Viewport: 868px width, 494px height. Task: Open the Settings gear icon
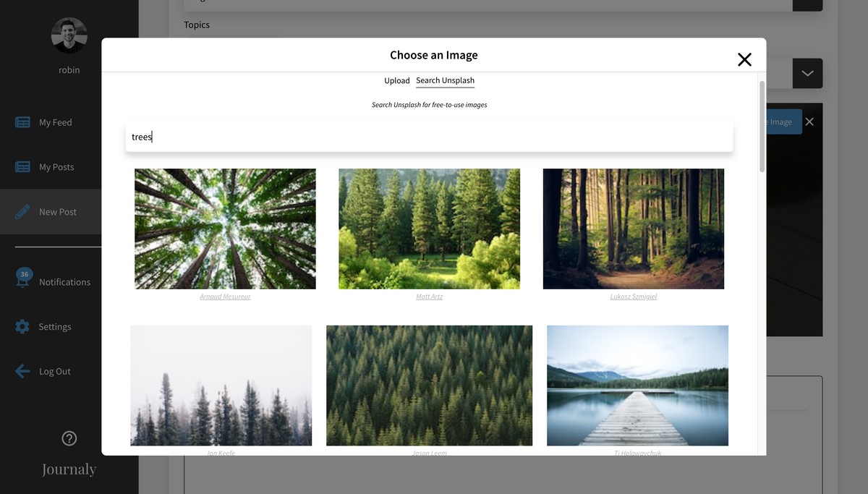point(22,327)
